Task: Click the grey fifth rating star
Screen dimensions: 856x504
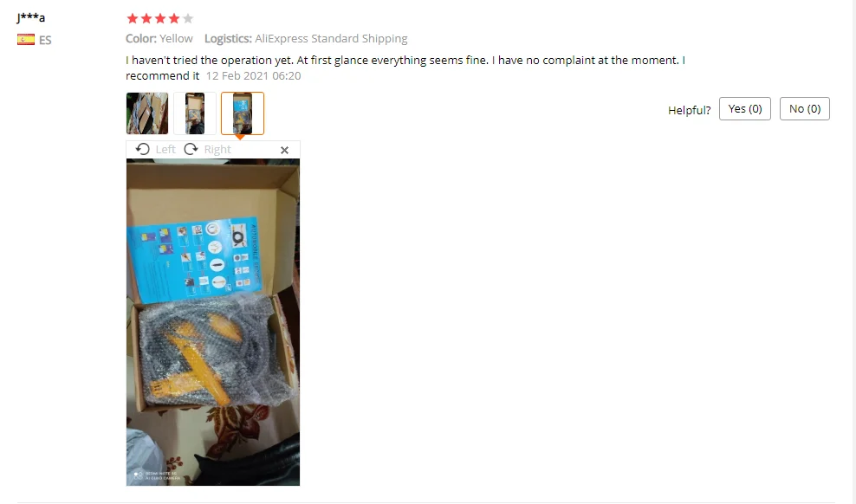Action: tap(188, 18)
